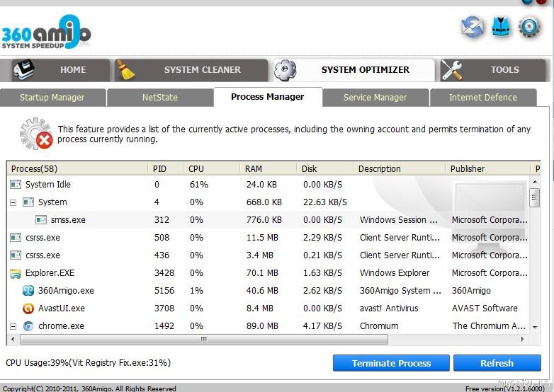Select the Process Manager subtab

pos(268,97)
